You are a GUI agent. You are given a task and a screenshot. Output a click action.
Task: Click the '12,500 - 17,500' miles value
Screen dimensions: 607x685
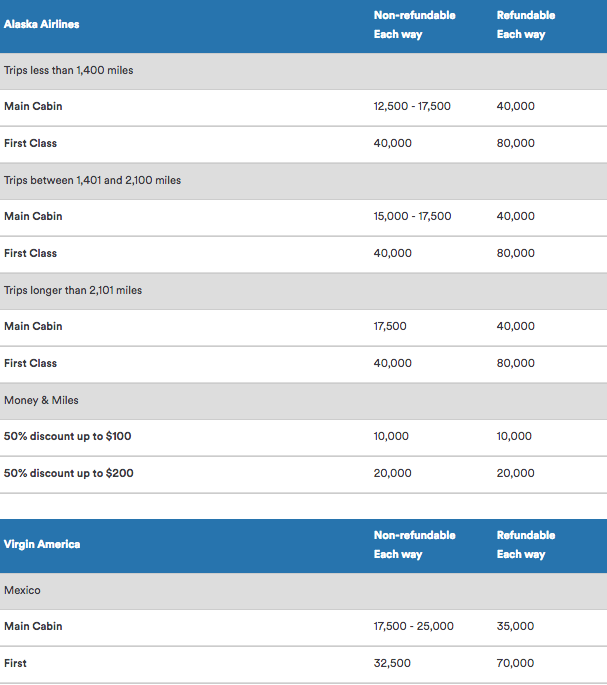click(412, 106)
